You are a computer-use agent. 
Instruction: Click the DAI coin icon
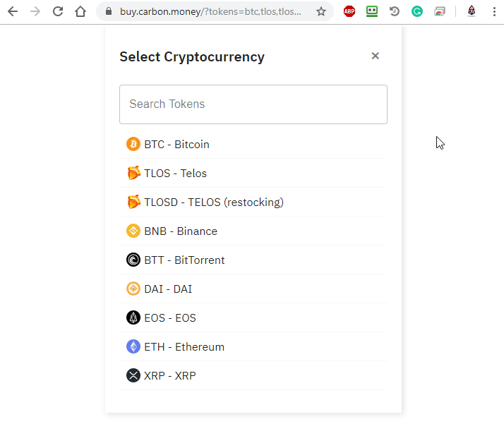133,289
